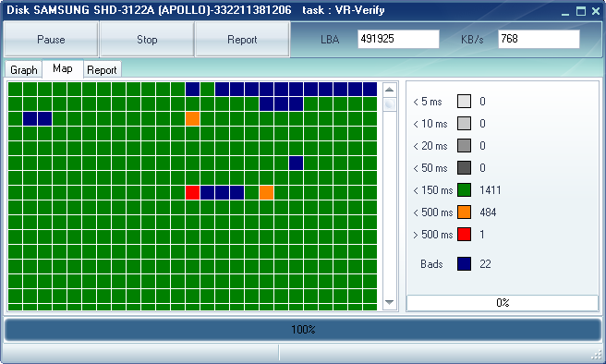The image size is (606, 364).
Task: Select the Map tab
Action: (63, 68)
